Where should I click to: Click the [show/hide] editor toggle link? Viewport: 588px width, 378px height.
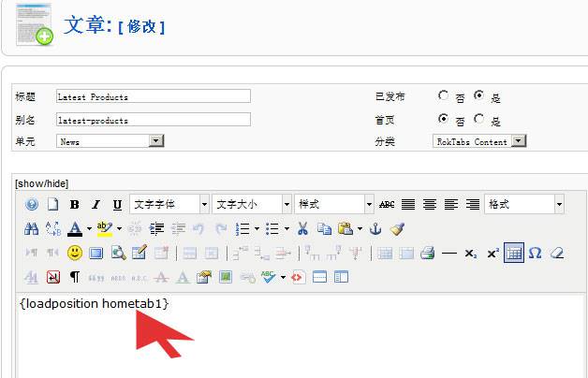click(41, 183)
